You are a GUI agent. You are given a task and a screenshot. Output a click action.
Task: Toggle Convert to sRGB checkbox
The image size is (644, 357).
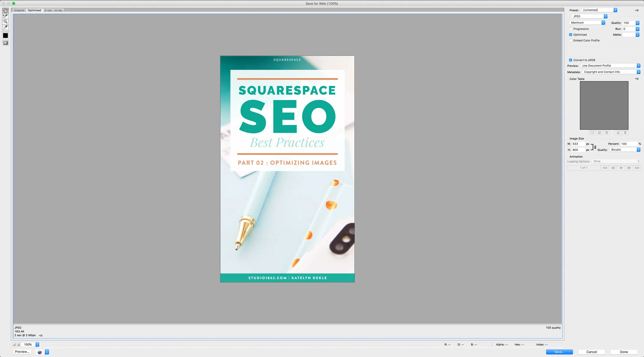[x=571, y=60]
